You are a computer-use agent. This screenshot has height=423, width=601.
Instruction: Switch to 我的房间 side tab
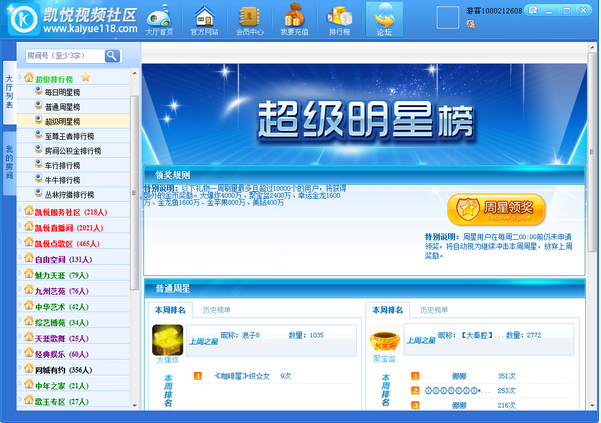[x=9, y=161]
